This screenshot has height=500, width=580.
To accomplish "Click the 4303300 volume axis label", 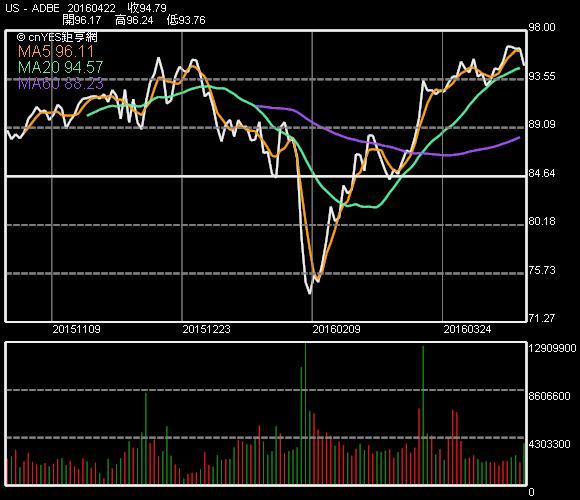I will (549, 444).
